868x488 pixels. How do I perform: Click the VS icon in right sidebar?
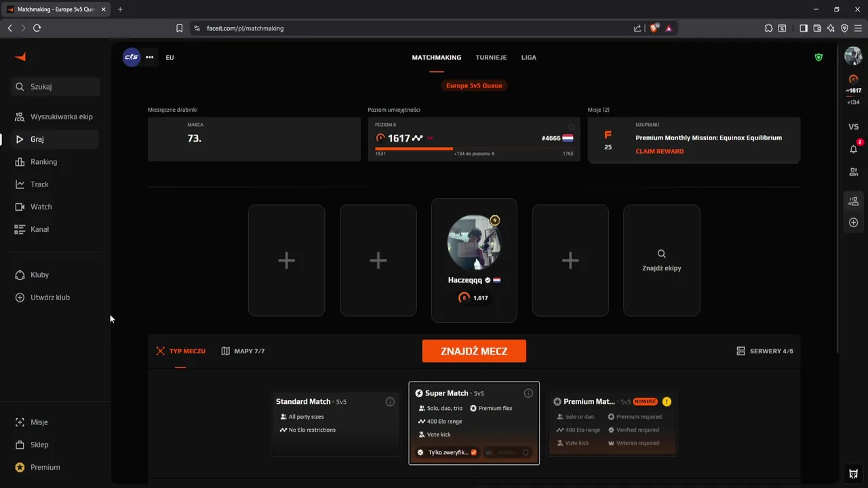(x=854, y=127)
